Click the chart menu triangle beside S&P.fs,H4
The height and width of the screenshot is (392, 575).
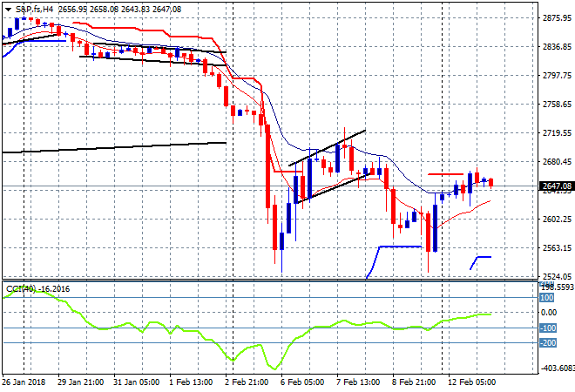point(8,10)
